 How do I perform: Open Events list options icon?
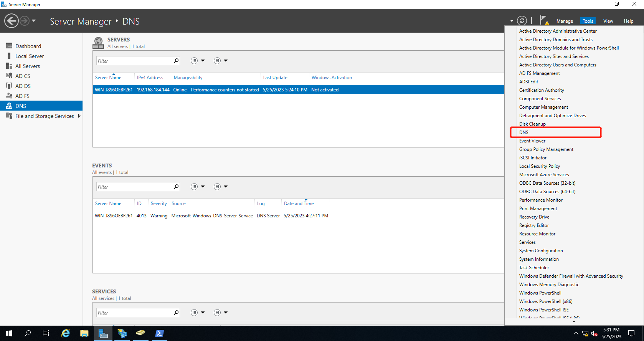coord(194,187)
